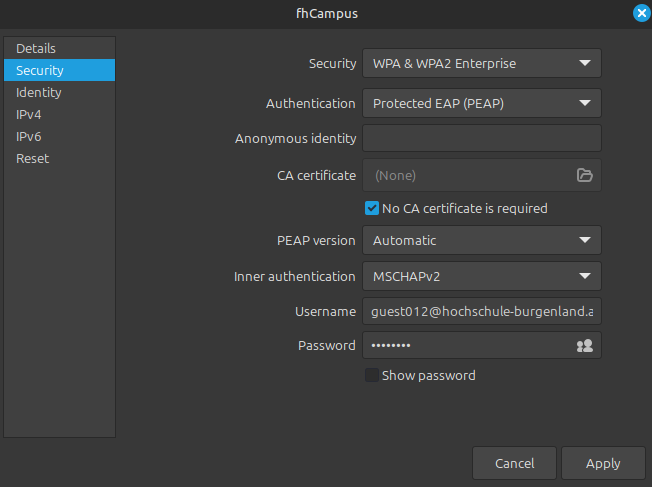The width and height of the screenshot is (652, 487).
Task: Expand the PEAP version dropdown
Action: coord(482,240)
